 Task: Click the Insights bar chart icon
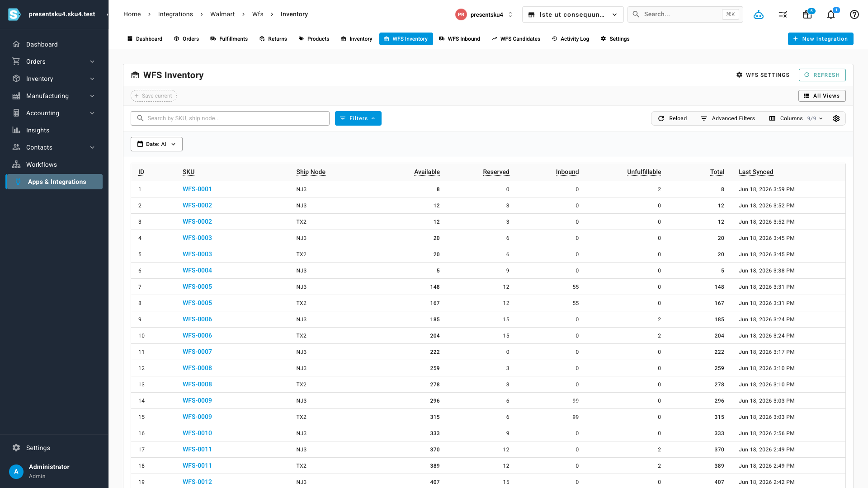tap(16, 130)
